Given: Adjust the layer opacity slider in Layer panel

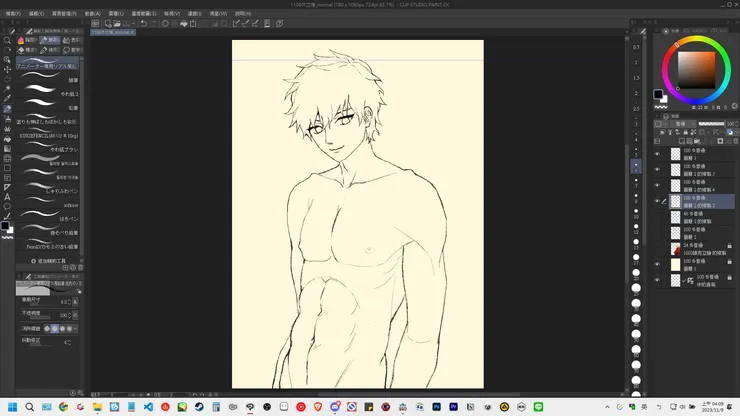Looking at the screenshot, I should tap(711, 124).
